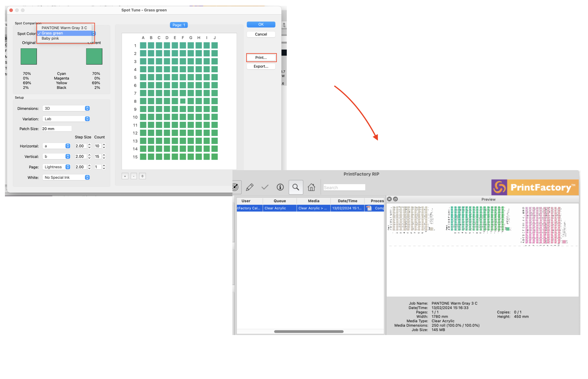This screenshot has width=588, height=379.
Task: Click the pink patches preview thumbnail
Action: (x=544, y=226)
